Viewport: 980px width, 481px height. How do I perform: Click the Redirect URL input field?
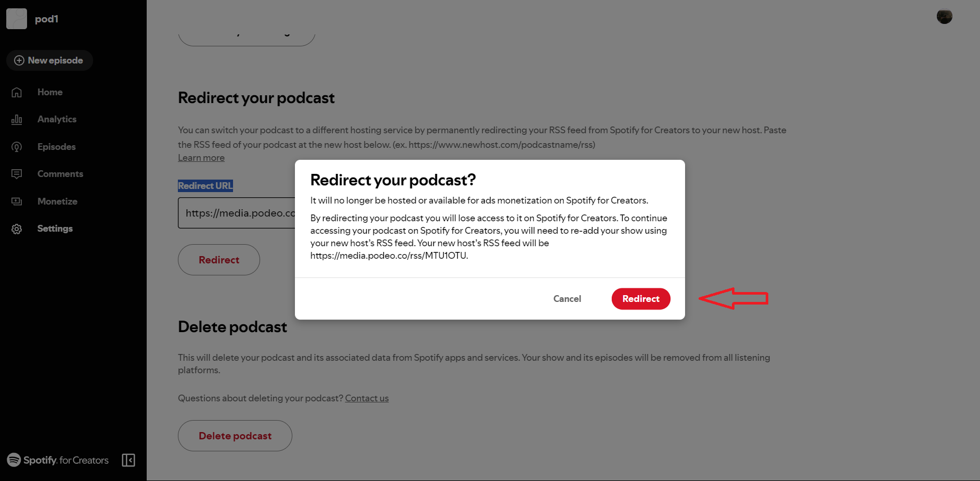pos(237,213)
